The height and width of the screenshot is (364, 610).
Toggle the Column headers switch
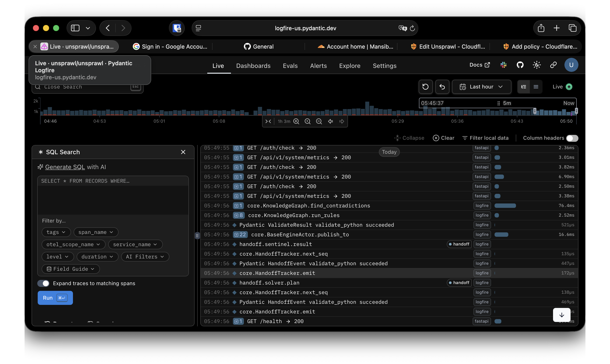pos(572,138)
